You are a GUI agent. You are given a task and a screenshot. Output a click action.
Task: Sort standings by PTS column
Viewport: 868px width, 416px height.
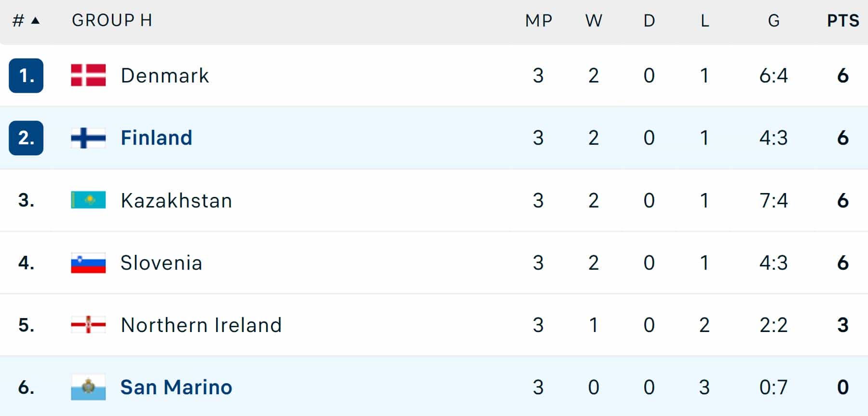click(843, 21)
